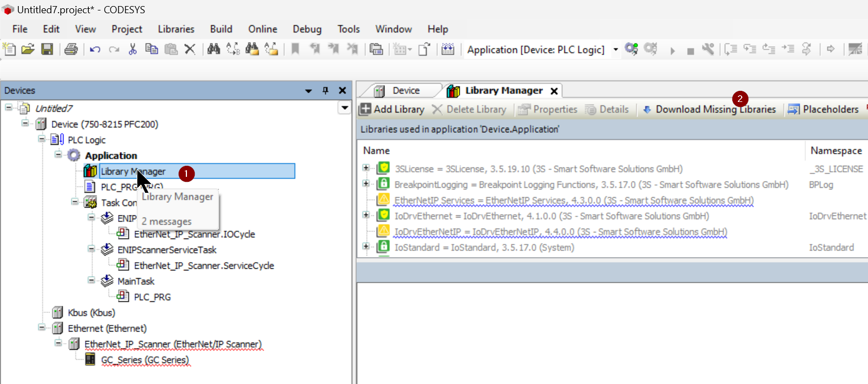
Task: Collapse the Untitled7 project node
Action: [9, 107]
